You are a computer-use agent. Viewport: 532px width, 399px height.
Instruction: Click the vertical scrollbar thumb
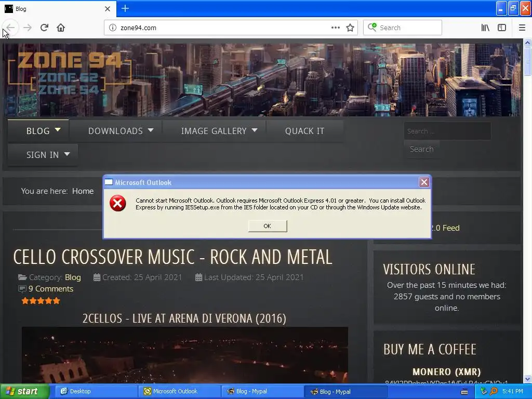pos(528,61)
